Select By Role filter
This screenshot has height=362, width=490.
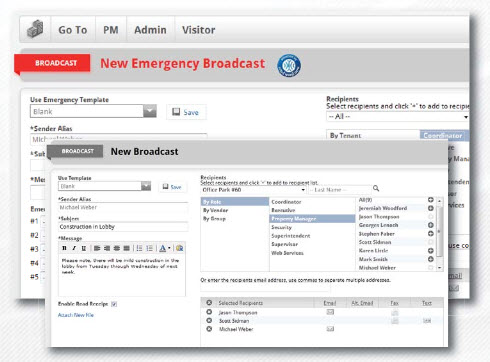235,202
